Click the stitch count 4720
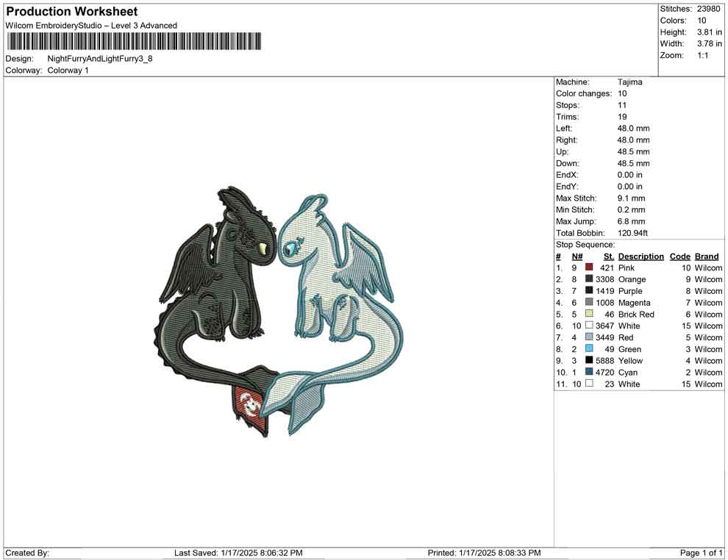 point(605,372)
